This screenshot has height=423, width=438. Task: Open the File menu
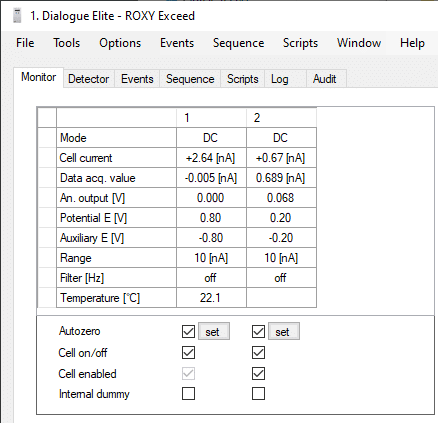point(25,43)
